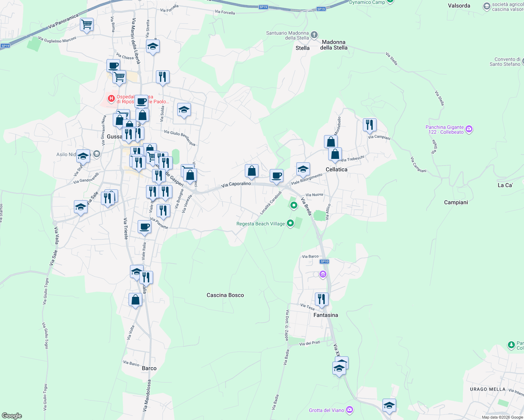Open the green marker for Regesta Beach Village
The width and height of the screenshot is (524, 420).
(x=290, y=223)
